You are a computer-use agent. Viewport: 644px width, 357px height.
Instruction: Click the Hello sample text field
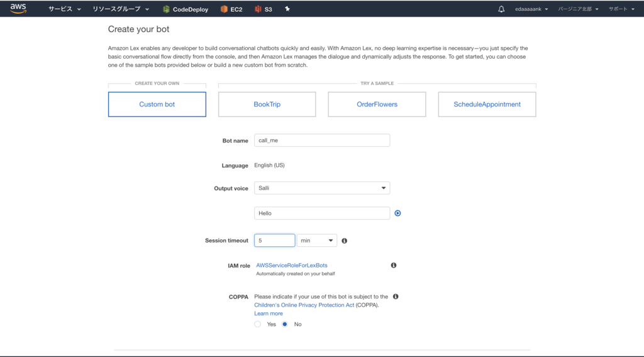coord(322,213)
